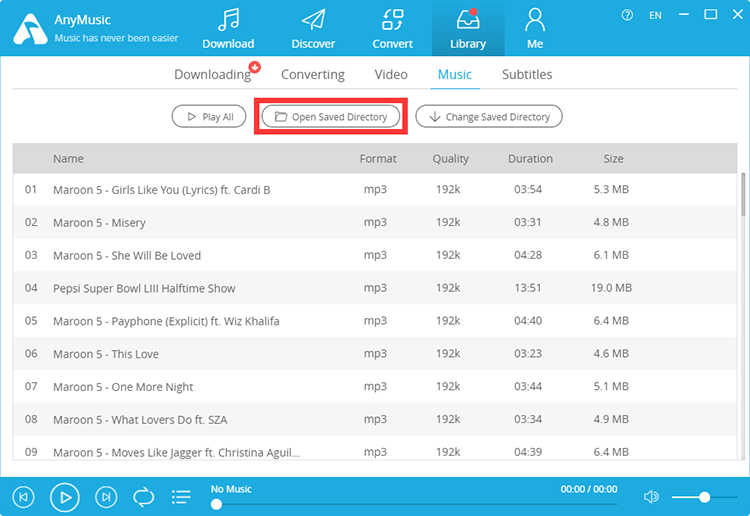Image resolution: width=750 pixels, height=516 pixels.
Task: Click mp3 format of the Misery row
Action: 375,222
